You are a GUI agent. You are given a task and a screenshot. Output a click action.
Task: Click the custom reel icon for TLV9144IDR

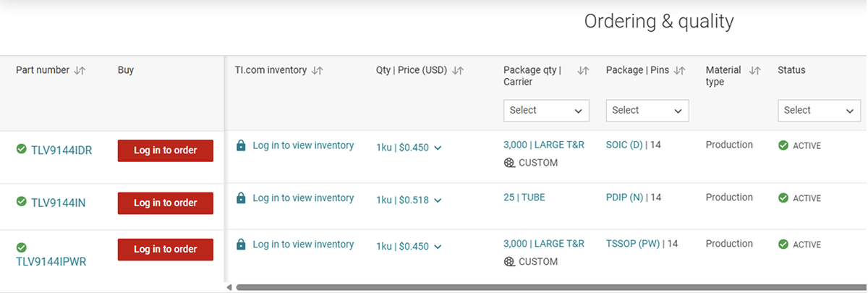click(509, 163)
